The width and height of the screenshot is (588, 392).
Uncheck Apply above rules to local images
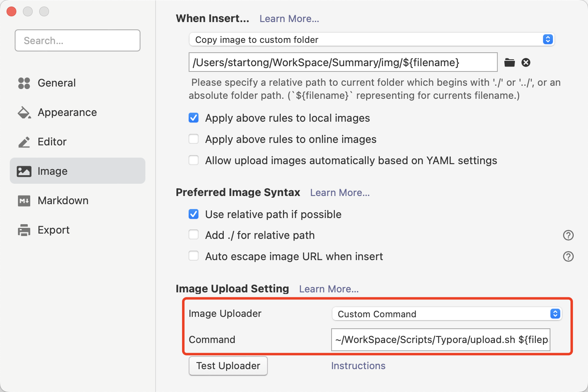pyautogui.click(x=194, y=118)
